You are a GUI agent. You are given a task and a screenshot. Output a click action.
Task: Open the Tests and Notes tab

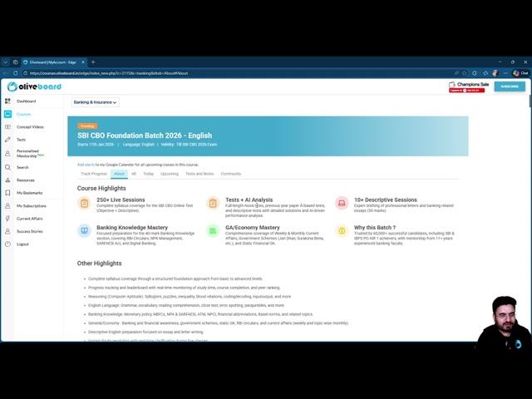199,174
